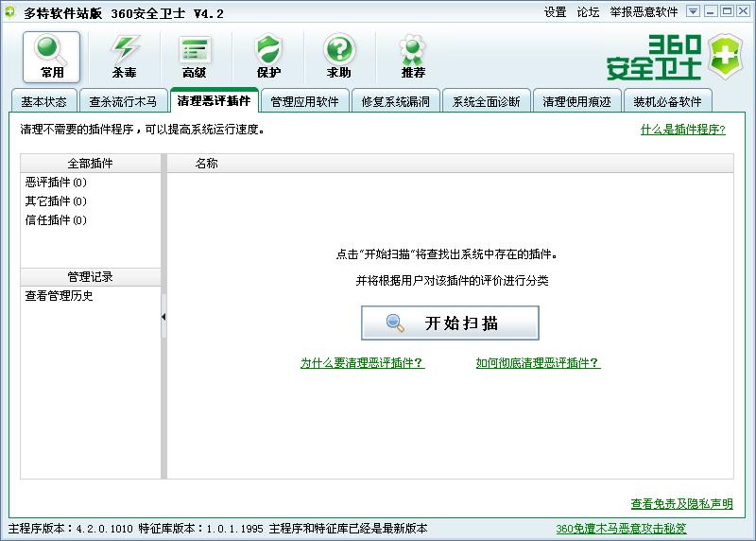Open 论坛 in the title bar

coord(588,12)
